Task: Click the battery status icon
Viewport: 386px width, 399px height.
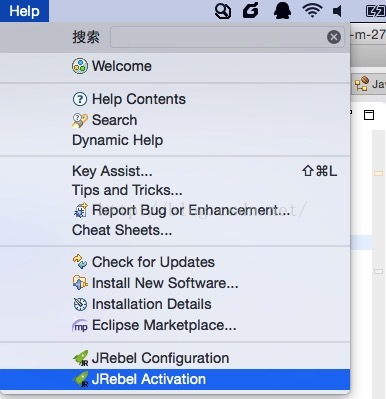Action: pos(376,11)
